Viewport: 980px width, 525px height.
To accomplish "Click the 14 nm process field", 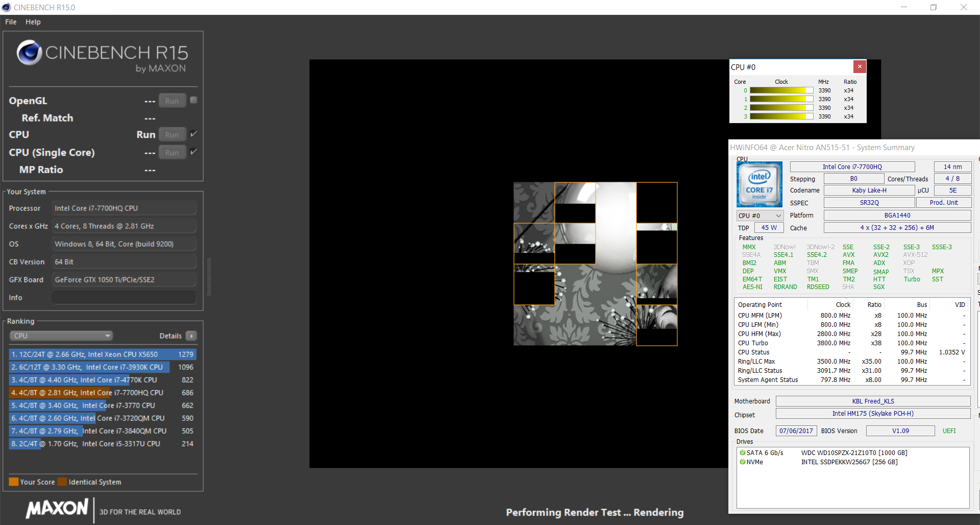I will [x=952, y=166].
